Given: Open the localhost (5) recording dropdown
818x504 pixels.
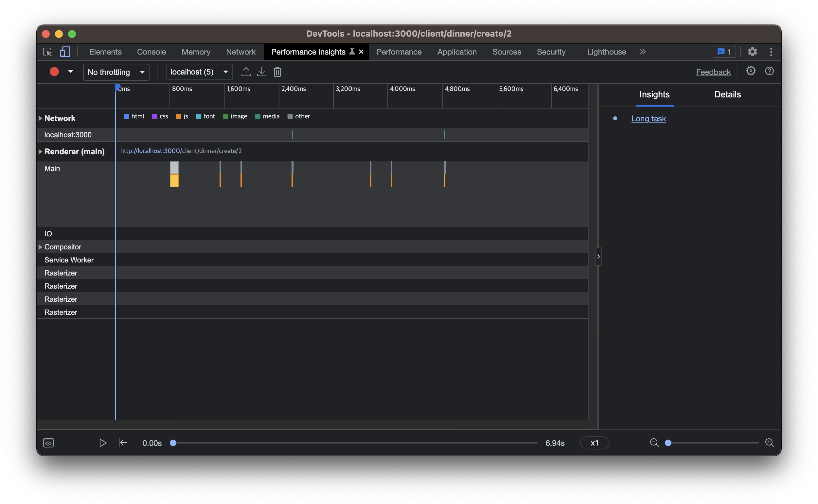Looking at the screenshot, I should (x=199, y=72).
